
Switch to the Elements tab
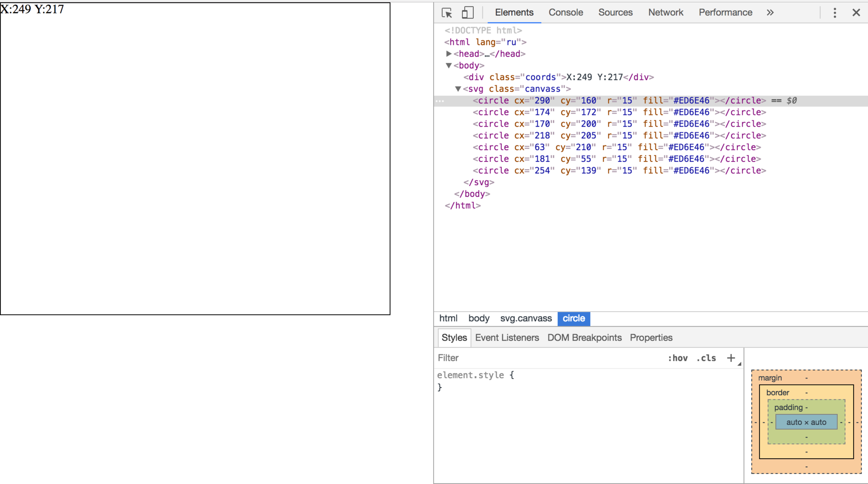coord(514,12)
